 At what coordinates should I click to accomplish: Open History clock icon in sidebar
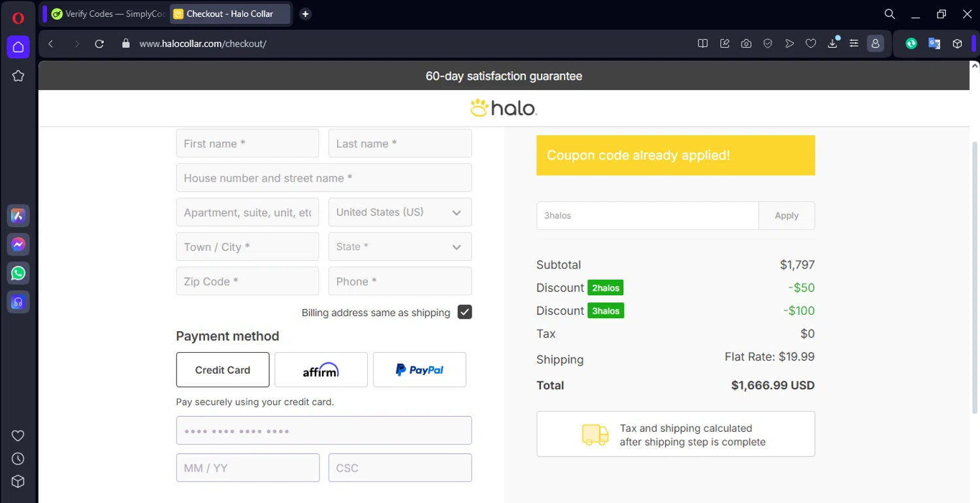(x=18, y=459)
